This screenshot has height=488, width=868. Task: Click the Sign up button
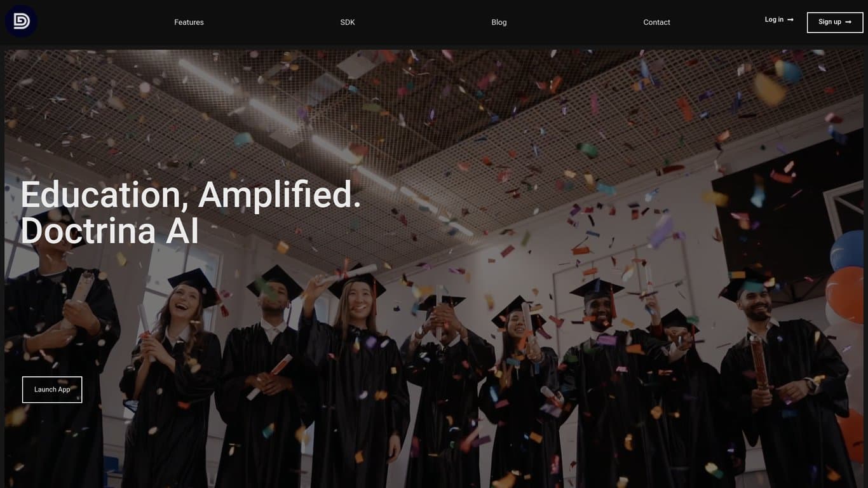[x=835, y=22]
